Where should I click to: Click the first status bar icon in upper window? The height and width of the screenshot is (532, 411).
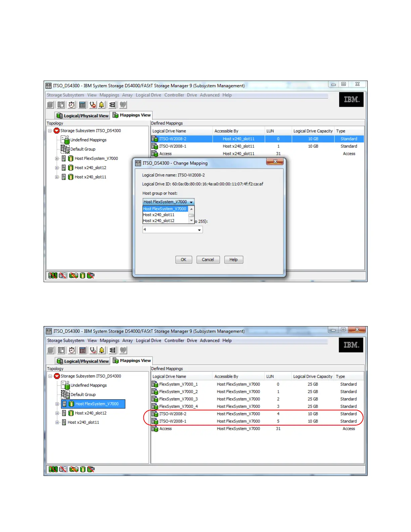[x=53, y=275]
